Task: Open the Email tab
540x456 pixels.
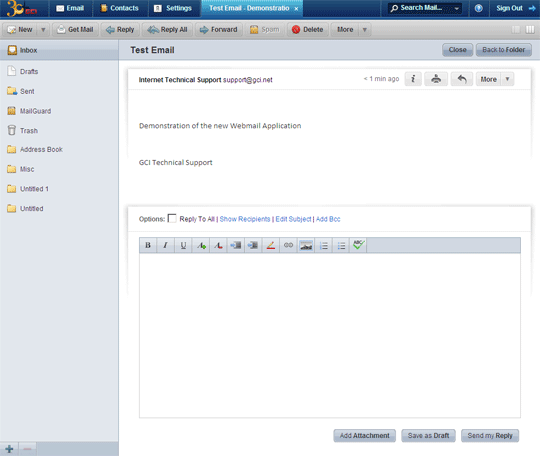Action: (70, 8)
